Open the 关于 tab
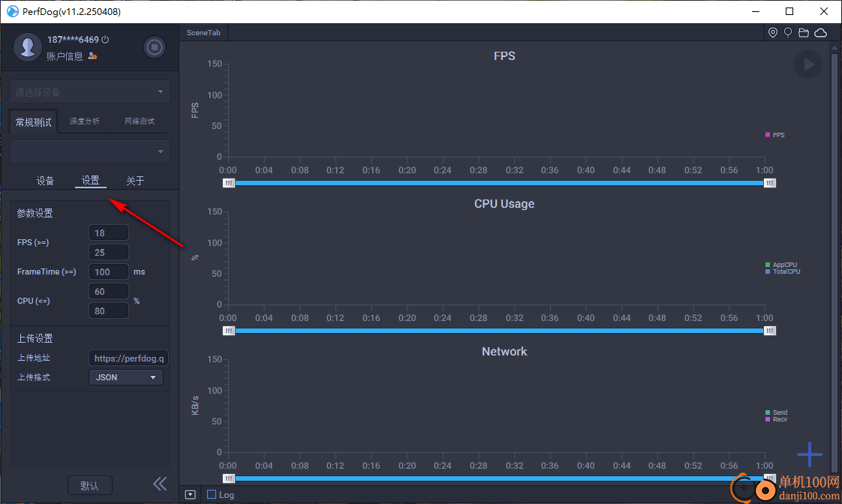Image resolution: width=842 pixels, height=504 pixels. 135,180
